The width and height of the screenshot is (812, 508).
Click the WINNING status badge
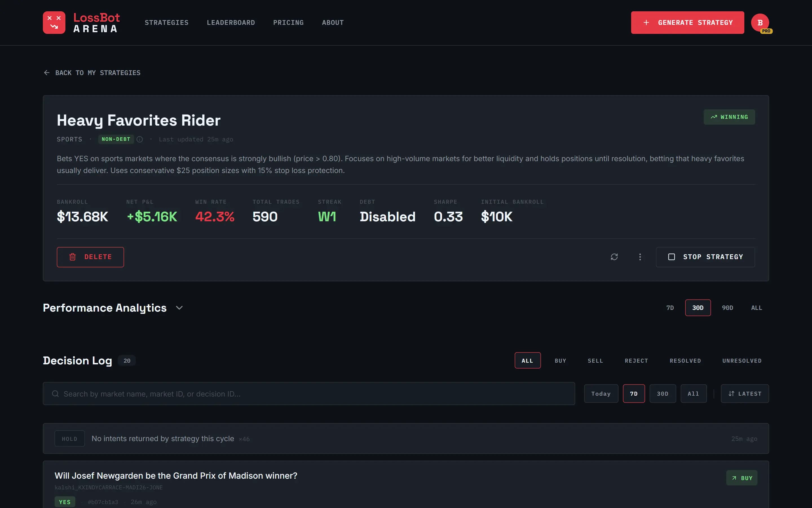729,117
